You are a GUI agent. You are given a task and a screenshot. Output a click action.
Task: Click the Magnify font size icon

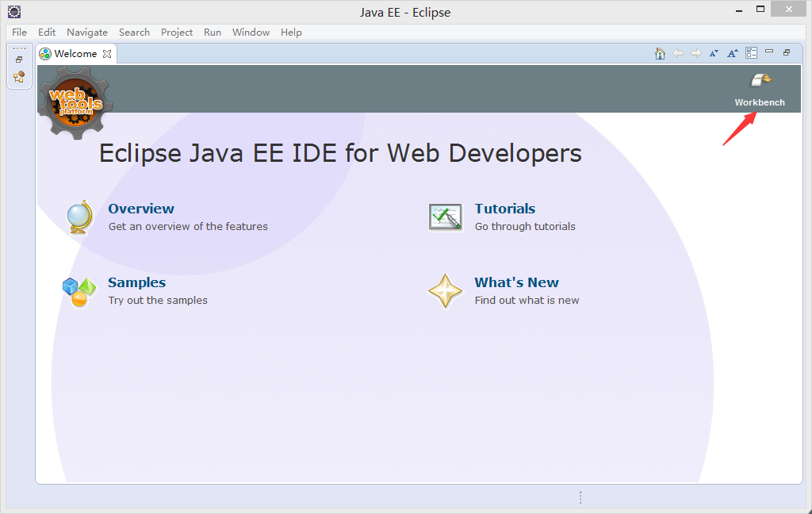[733, 53]
